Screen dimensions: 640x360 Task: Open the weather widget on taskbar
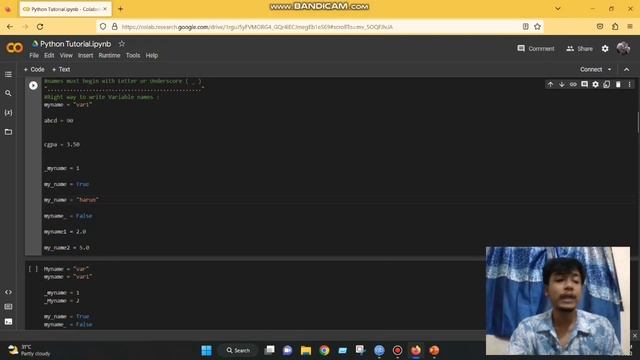point(29,350)
